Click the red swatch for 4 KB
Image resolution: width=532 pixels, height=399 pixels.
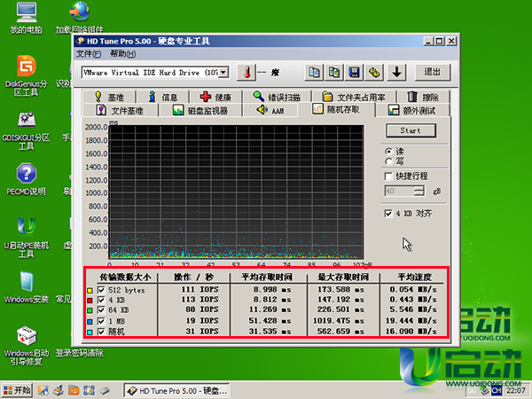90,301
